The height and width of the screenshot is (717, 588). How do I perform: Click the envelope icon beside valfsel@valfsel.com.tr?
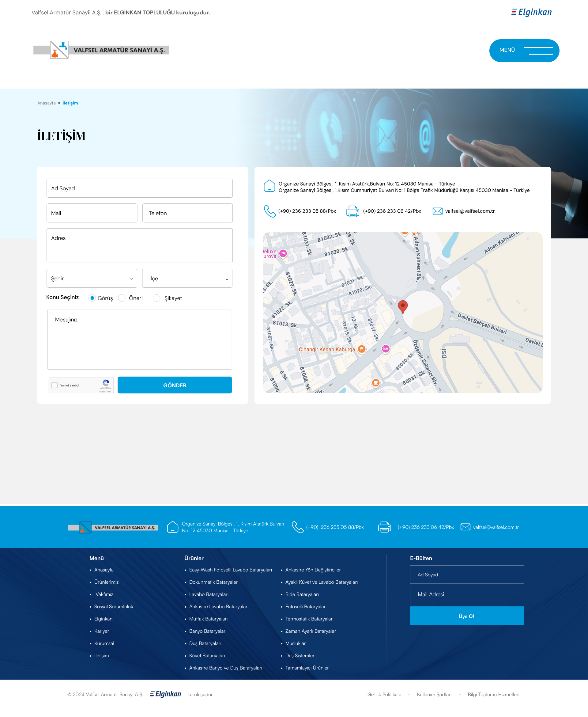point(437,211)
